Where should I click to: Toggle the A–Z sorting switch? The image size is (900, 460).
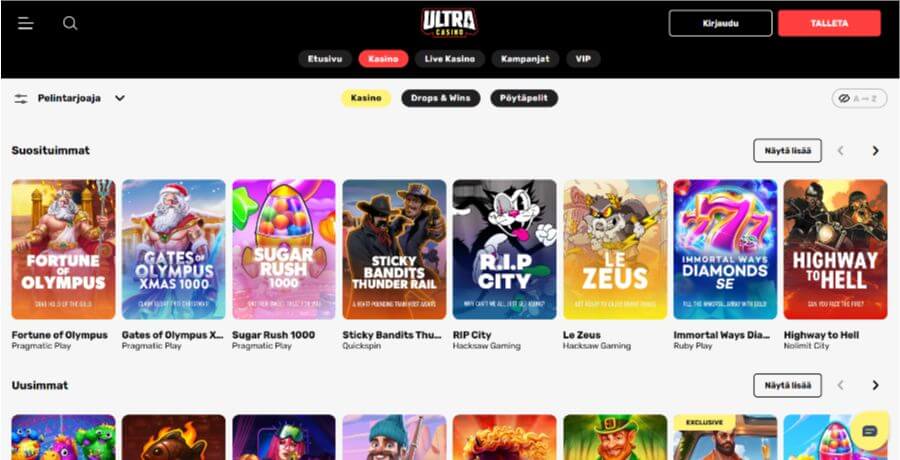pos(859,98)
